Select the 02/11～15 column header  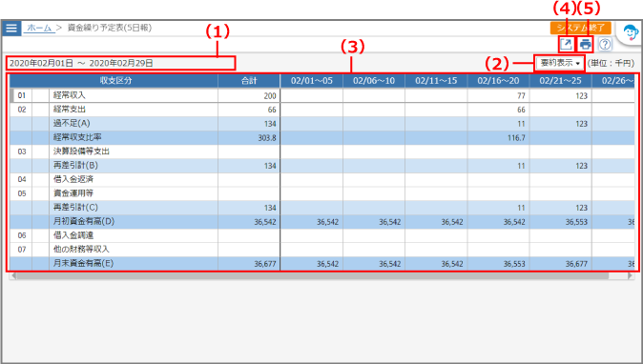pos(436,81)
